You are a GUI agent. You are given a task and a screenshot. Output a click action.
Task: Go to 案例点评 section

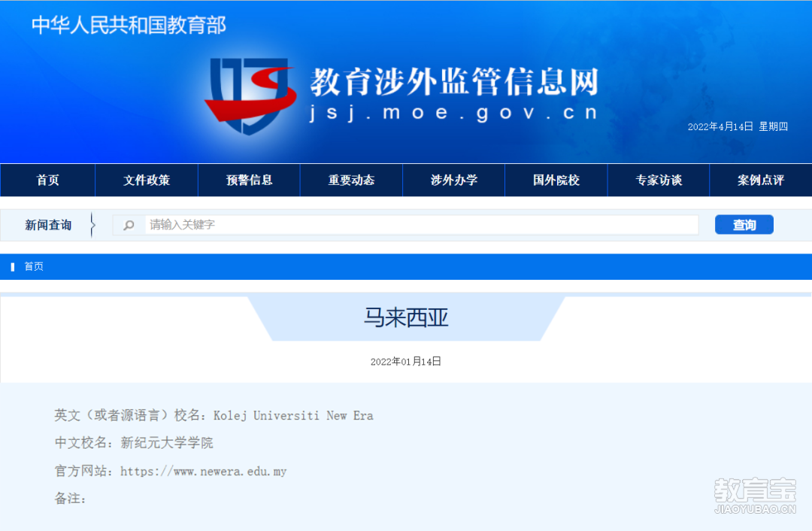(761, 181)
